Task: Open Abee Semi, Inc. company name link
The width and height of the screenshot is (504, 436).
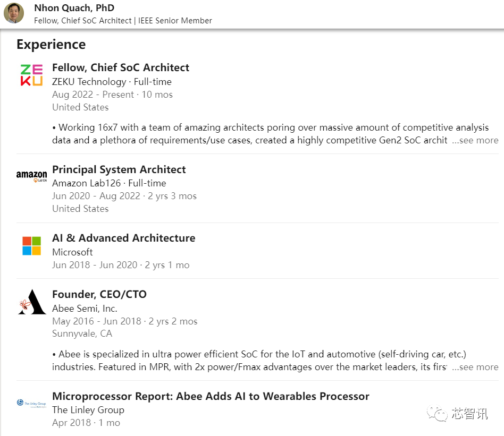Action: [x=85, y=308]
